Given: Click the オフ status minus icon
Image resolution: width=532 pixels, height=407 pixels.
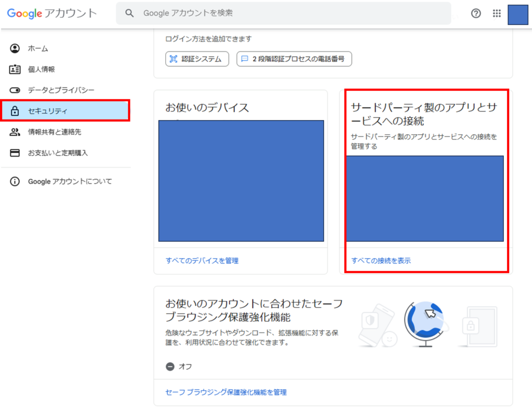Looking at the screenshot, I should tap(170, 366).
